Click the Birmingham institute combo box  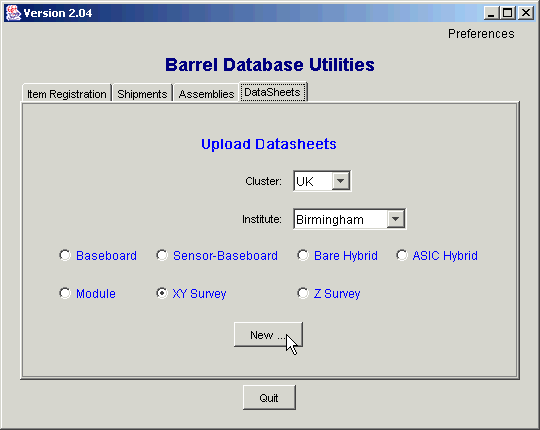(x=350, y=219)
